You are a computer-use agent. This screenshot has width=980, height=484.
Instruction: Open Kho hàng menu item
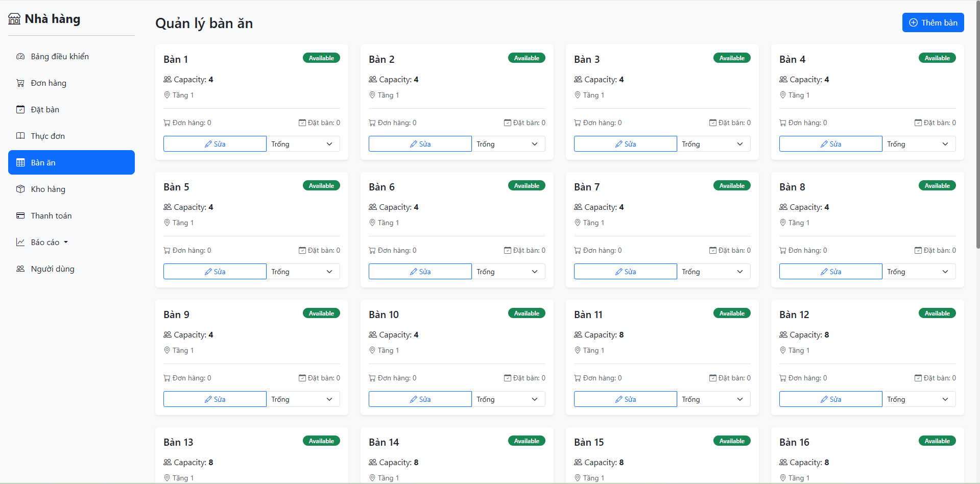pos(71,189)
